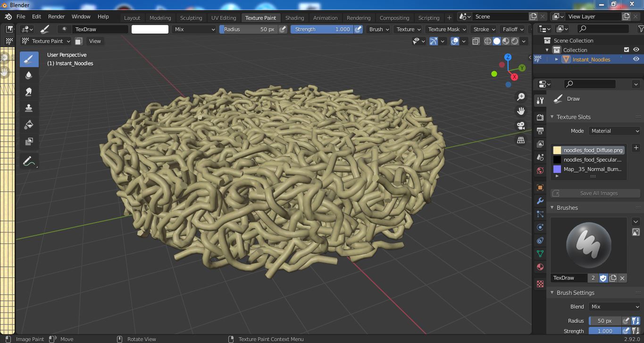
Task: Select the Mask tool
Action: (29, 141)
